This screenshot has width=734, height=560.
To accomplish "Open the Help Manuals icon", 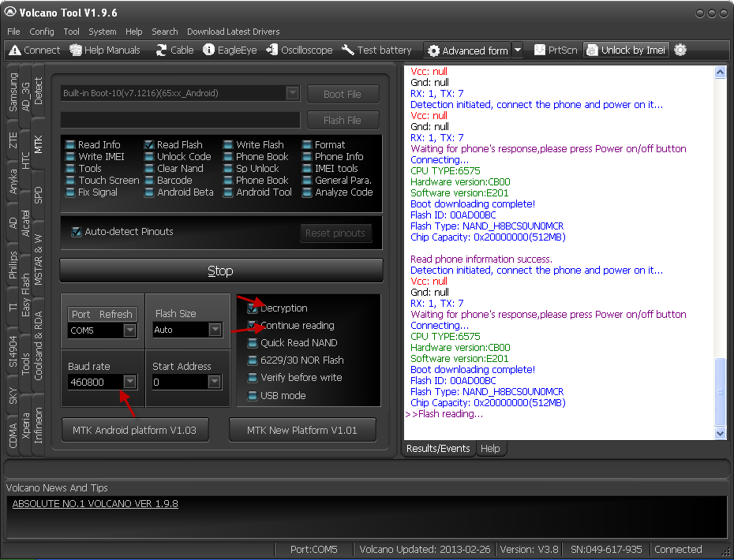I will [76, 50].
